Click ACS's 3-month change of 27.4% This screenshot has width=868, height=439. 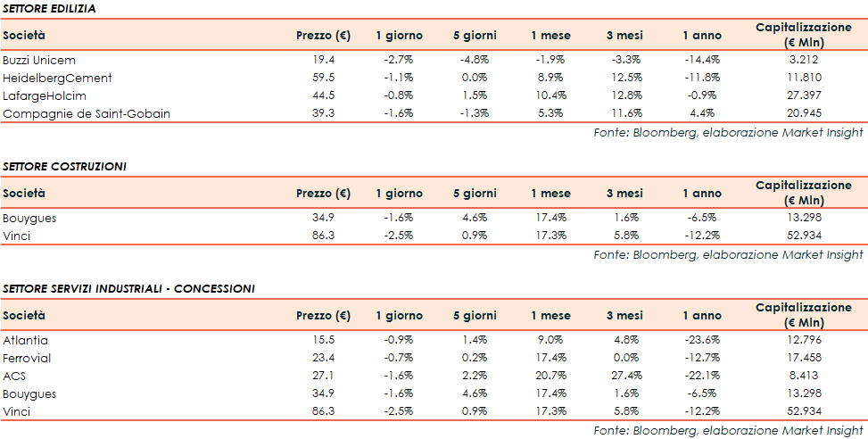click(x=623, y=376)
